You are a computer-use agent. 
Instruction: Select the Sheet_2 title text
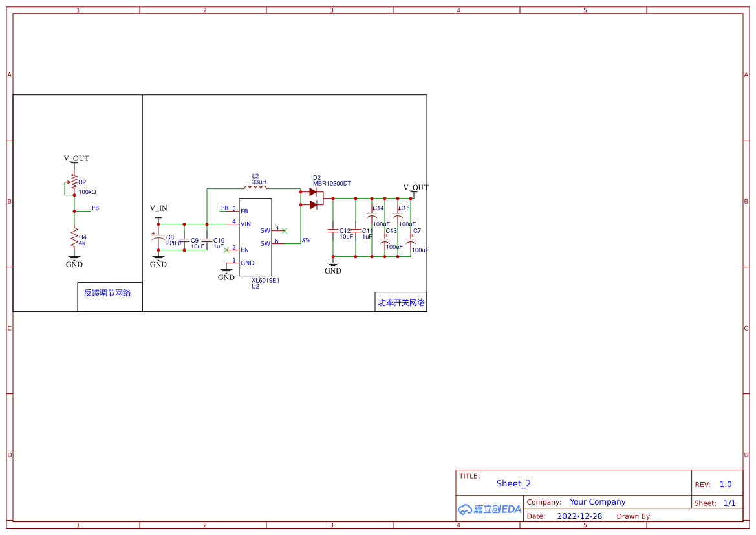tap(513, 483)
